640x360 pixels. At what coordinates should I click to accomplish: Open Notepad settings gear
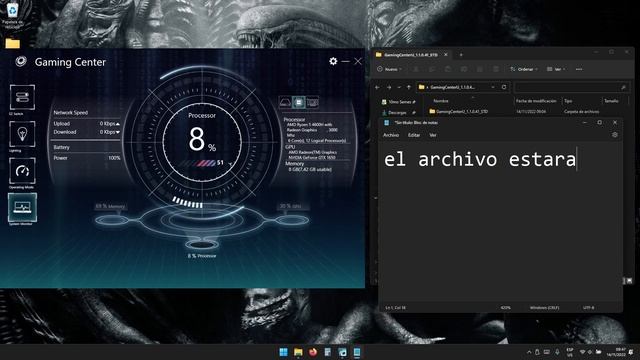tap(615, 135)
